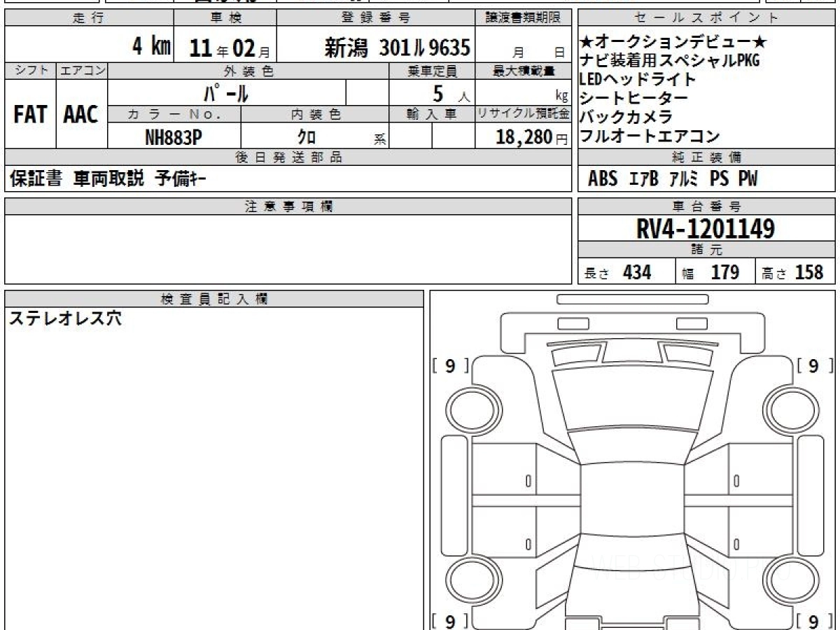Click the "後日発送部品" header
The image size is (840, 630).
tap(288, 157)
